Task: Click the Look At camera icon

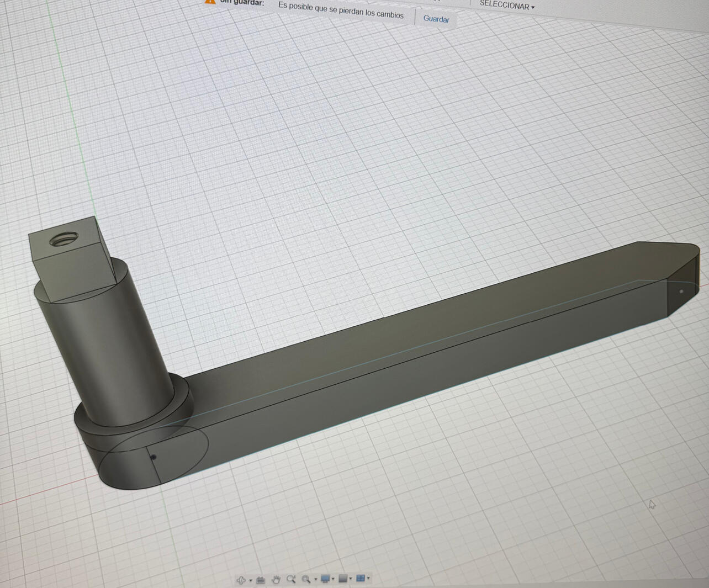Action: pyautogui.click(x=261, y=580)
